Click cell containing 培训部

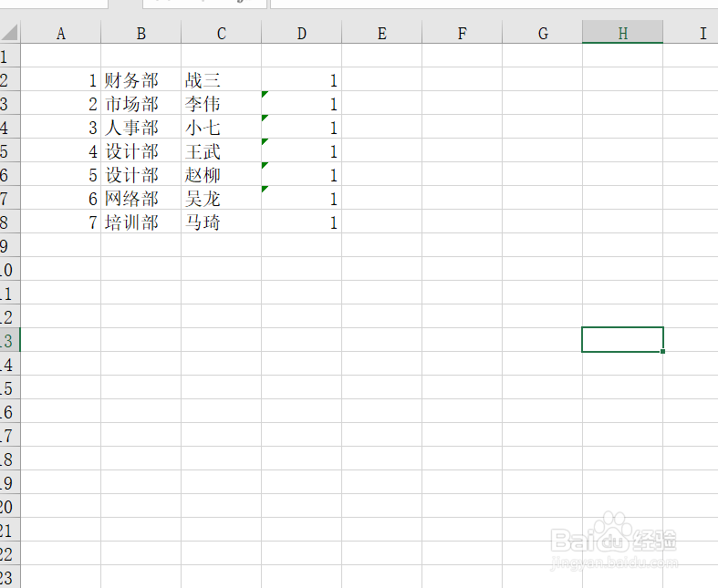click(x=141, y=222)
